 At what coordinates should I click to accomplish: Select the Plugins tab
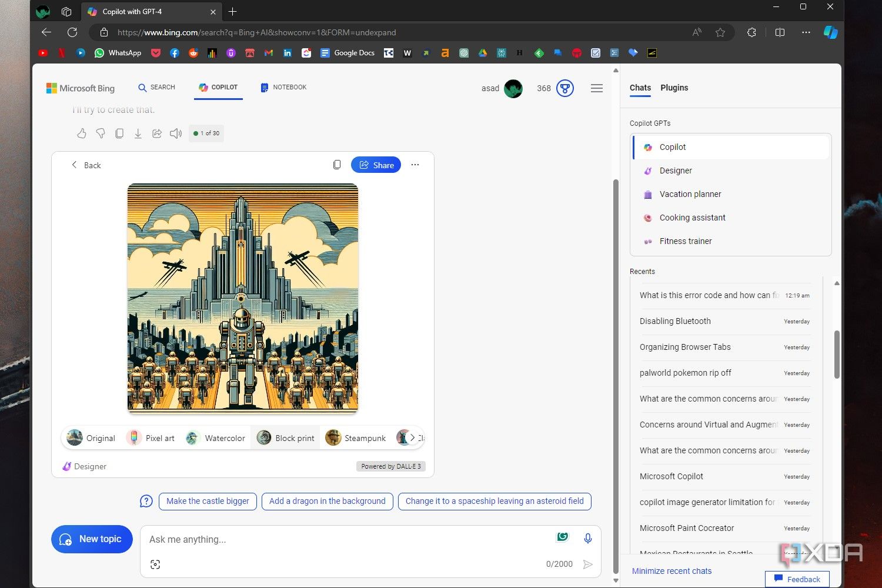pos(674,88)
